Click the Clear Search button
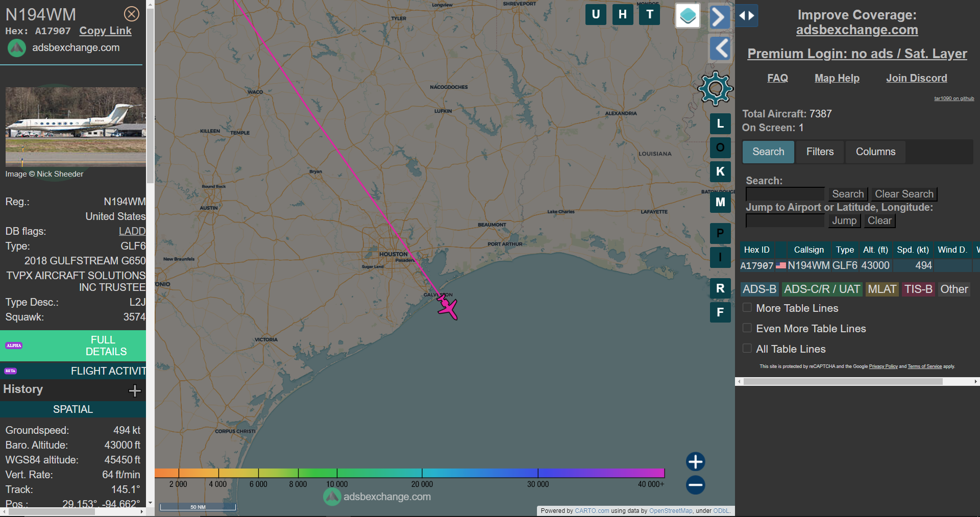 point(904,194)
